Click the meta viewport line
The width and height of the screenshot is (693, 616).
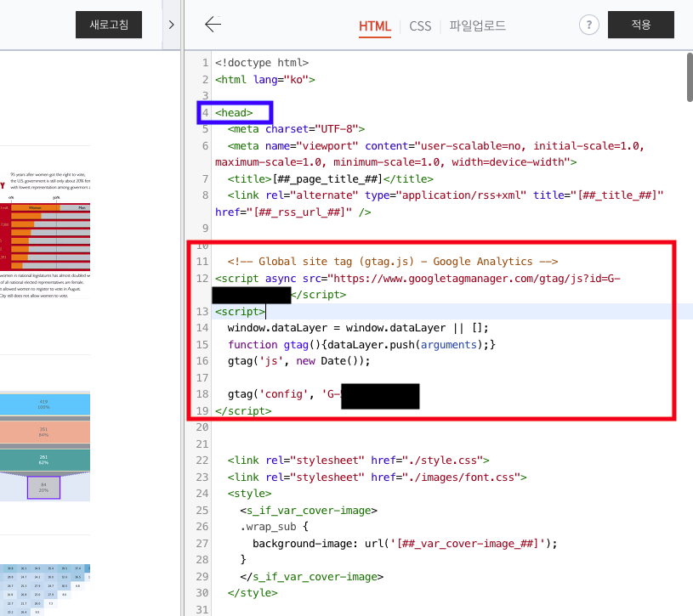429,154
